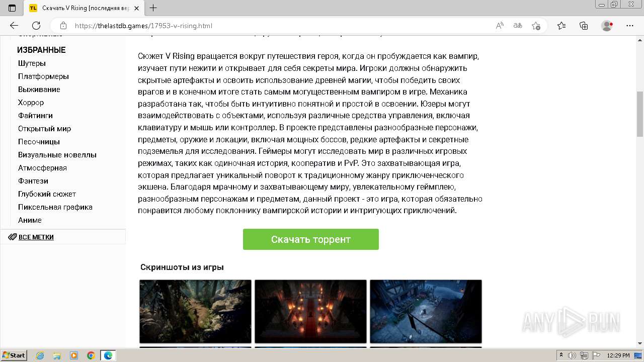The width and height of the screenshot is (644, 362).
Task: Open the Action Center flag icon
Action: (596, 355)
